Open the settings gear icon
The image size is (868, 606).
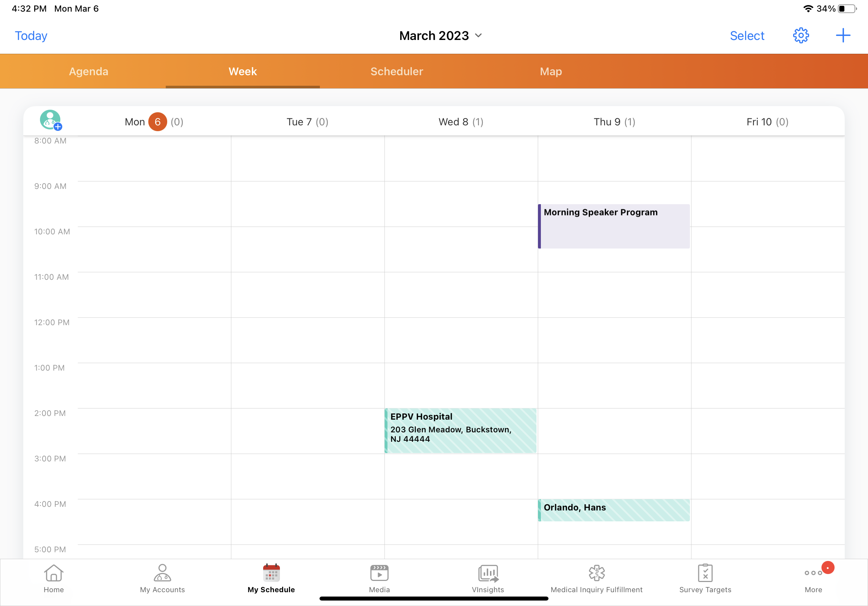(x=800, y=36)
